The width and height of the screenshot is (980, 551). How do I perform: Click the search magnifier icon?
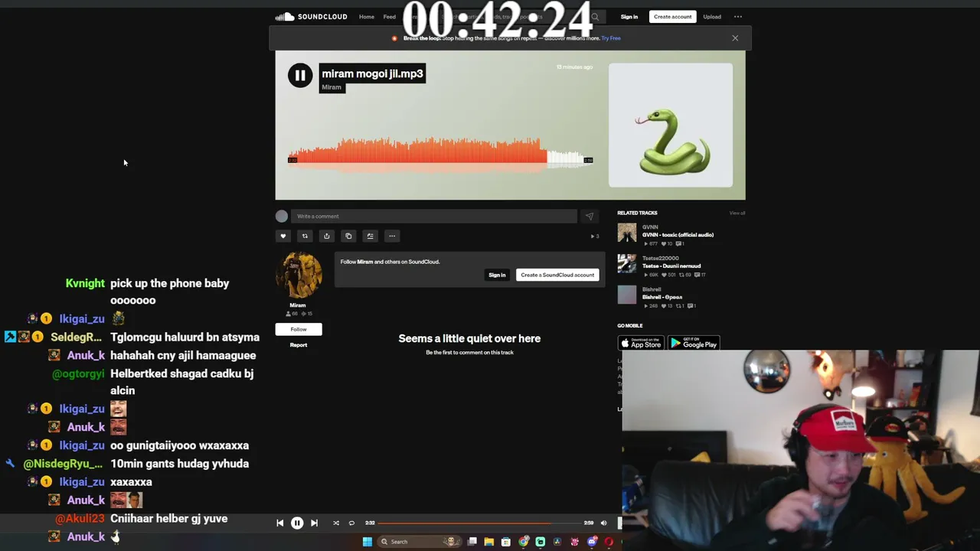(x=595, y=17)
